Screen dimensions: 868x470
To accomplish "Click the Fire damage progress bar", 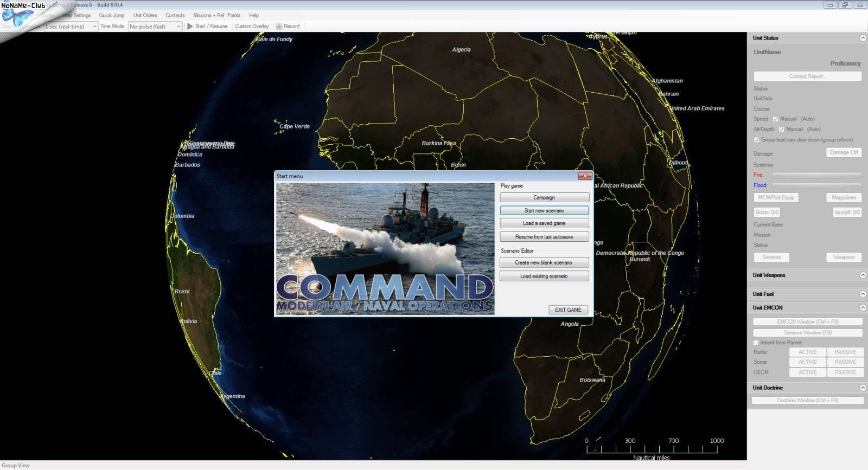I will coord(816,175).
